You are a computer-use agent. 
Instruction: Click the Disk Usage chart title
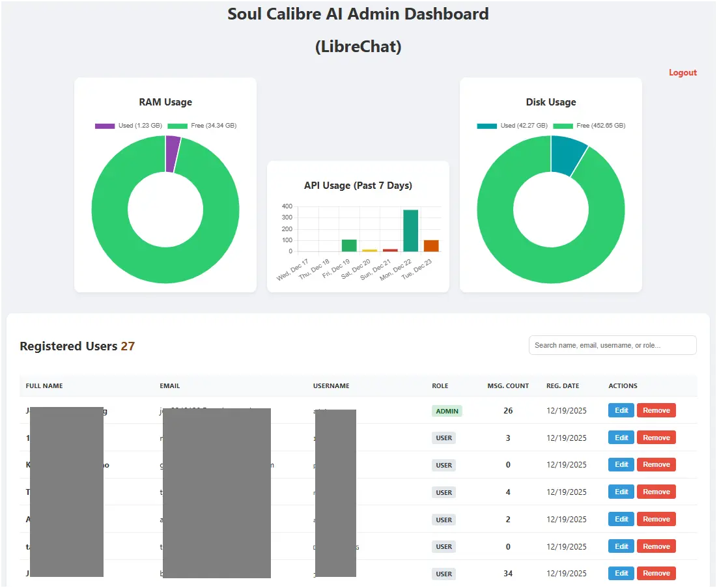click(550, 102)
